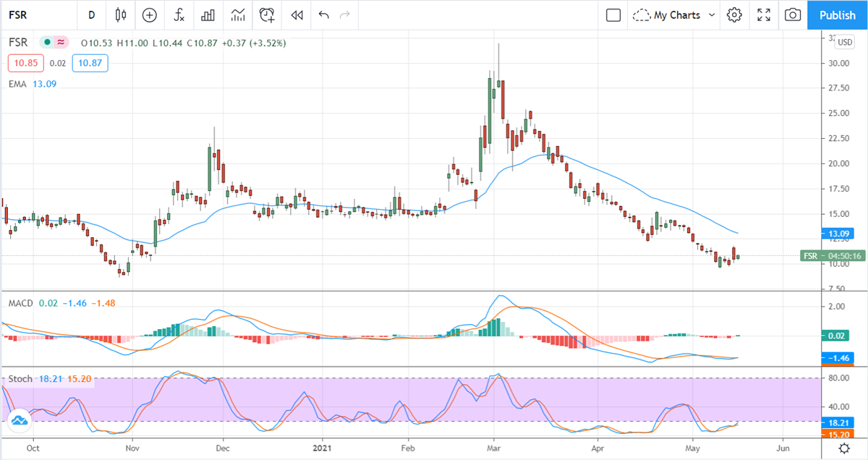Screen dimensions: 868x460
Task: Start Bar Replay with the rewind icon
Action: (296, 14)
